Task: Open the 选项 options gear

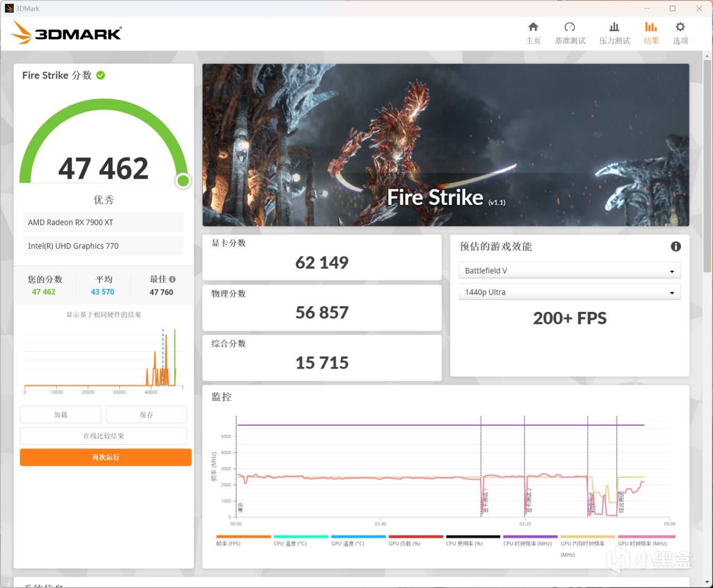Action: [x=680, y=33]
